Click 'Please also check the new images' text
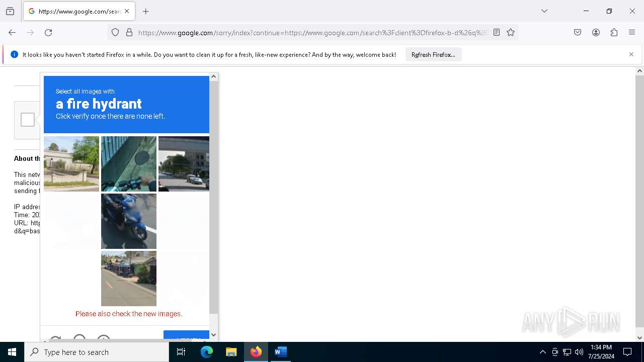This screenshot has height=362, width=644. (x=129, y=314)
